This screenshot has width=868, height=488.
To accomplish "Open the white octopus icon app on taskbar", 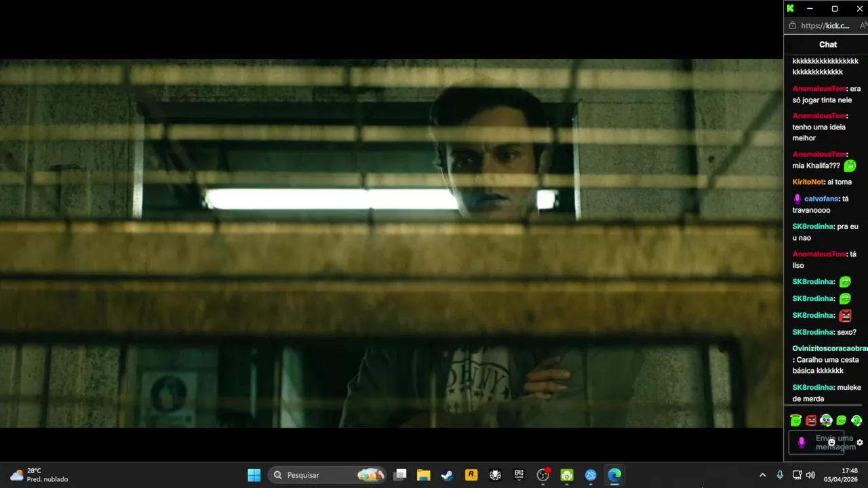I will pos(495,475).
